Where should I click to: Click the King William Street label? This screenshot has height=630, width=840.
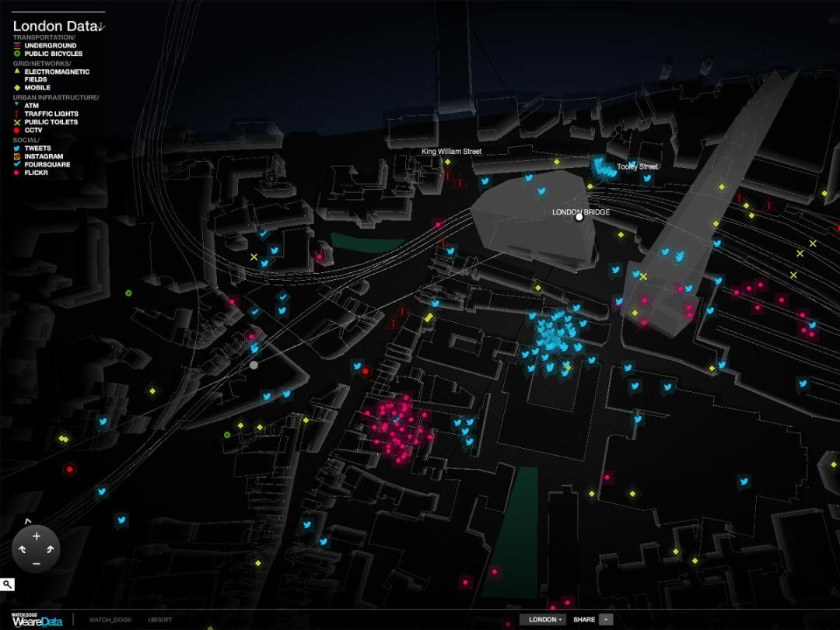pyautogui.click(x=451, y=152)
